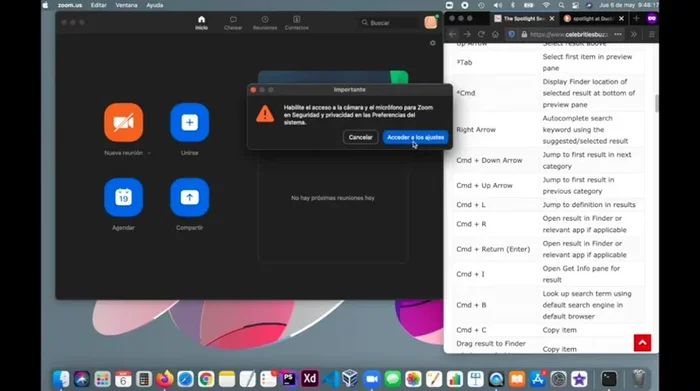Click the tracking protection shield icon
This screenshot has height=391, width=700.
(x=512, y=34)
